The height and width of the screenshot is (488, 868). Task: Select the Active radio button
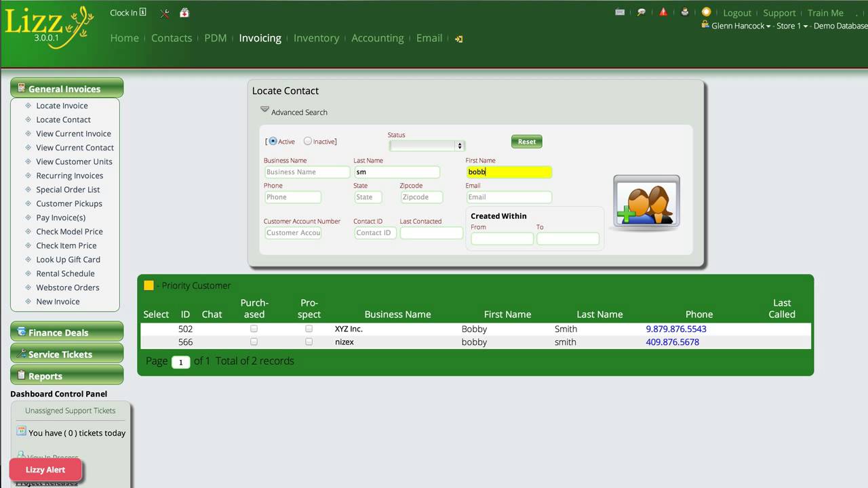pos(273,141)
